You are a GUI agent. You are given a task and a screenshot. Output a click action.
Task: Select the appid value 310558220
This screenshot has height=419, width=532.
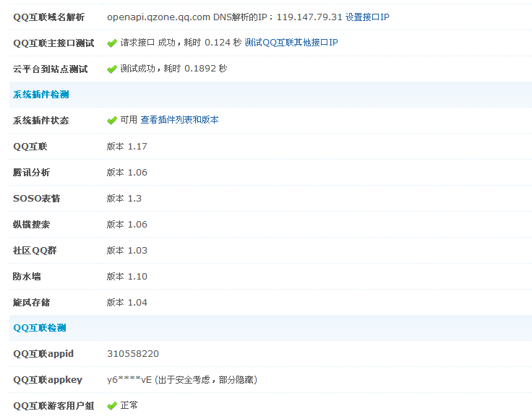click(133, 354)
